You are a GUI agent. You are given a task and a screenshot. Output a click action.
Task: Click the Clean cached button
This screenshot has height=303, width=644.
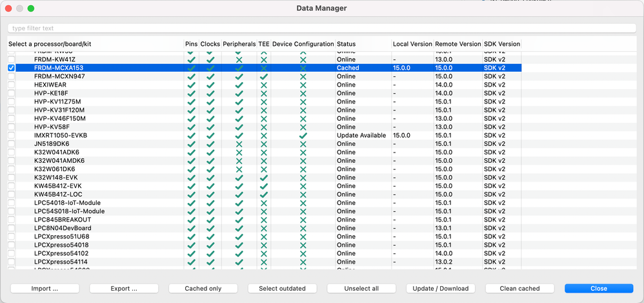click(x=519, y=289)
